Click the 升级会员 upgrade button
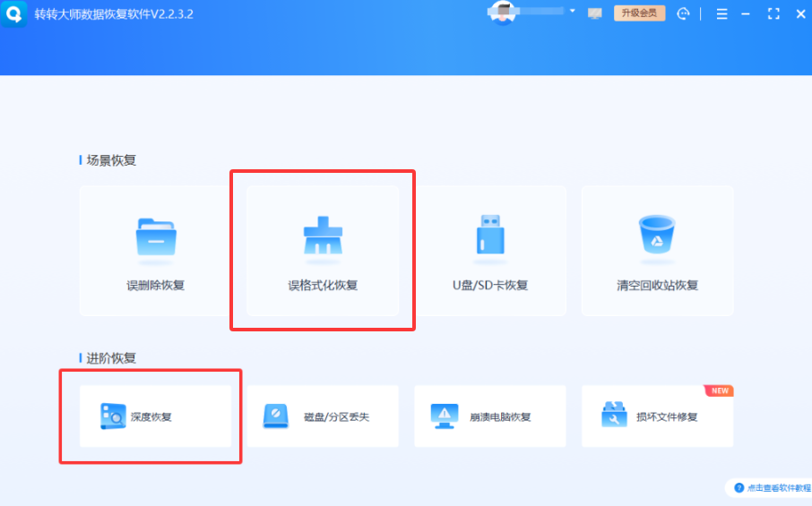 [x=639, y=13]
